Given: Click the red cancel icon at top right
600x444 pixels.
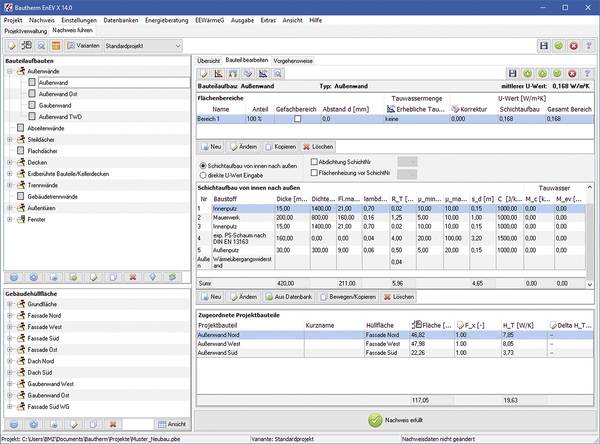Looking at the screenshot, I should 574,46.
